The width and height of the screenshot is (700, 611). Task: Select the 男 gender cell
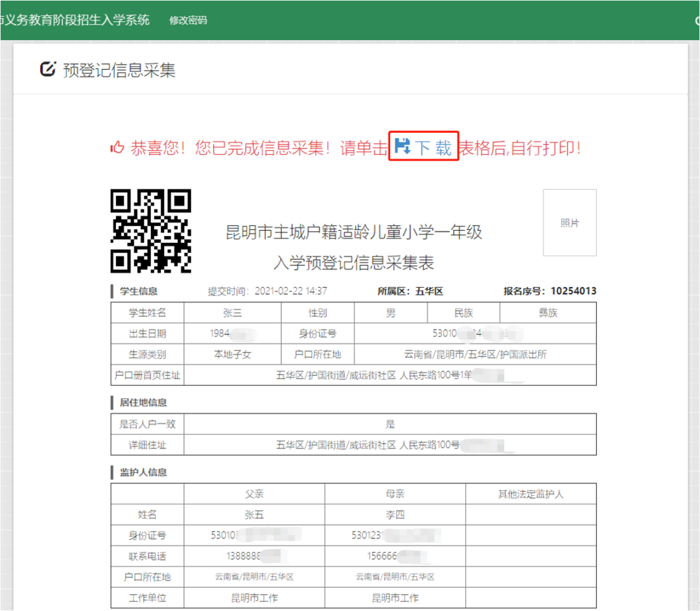click(x=391, y=312)
